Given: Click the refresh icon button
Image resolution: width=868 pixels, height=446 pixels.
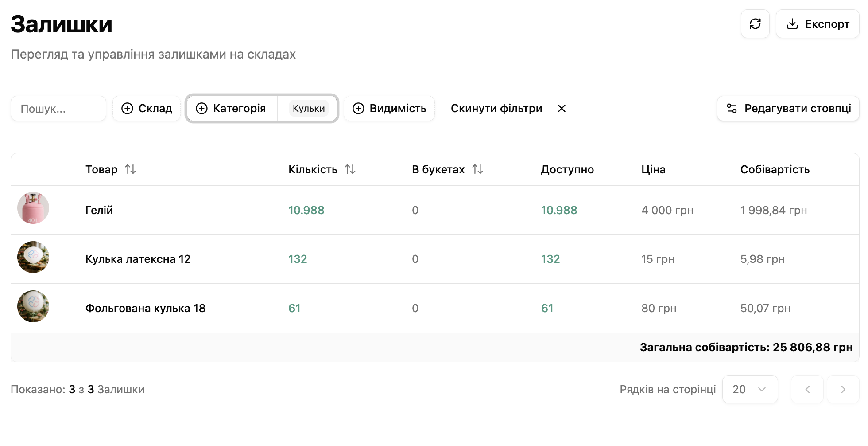Looking at the screenshot, I should [755, 24].
